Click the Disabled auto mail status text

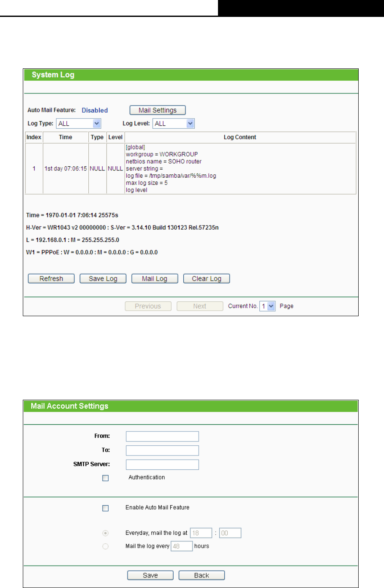coord(95,110)
